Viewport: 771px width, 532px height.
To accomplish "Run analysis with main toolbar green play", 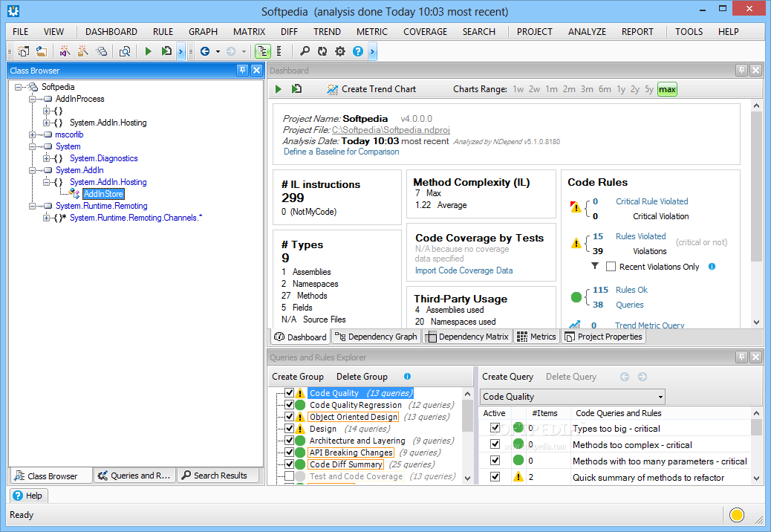I will [148, 51].
